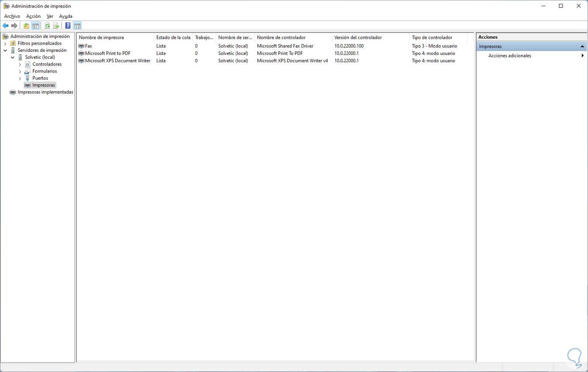Click the Trabajo... column header

(x=204, y=38)
